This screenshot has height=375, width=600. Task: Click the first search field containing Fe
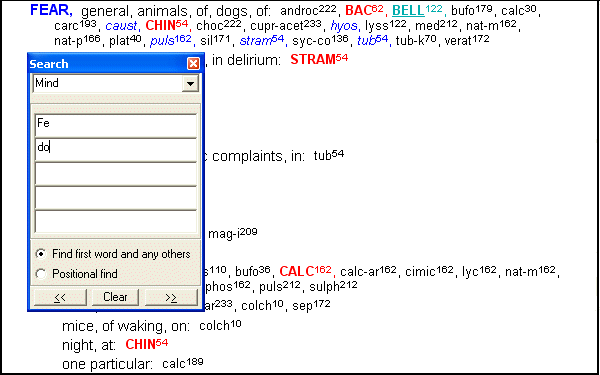[x=116, y=126]
